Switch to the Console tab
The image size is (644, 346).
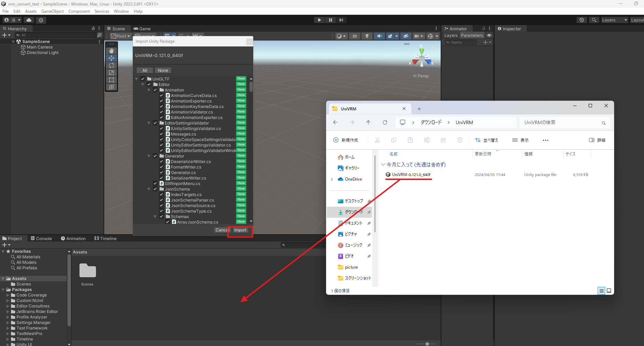41,238
